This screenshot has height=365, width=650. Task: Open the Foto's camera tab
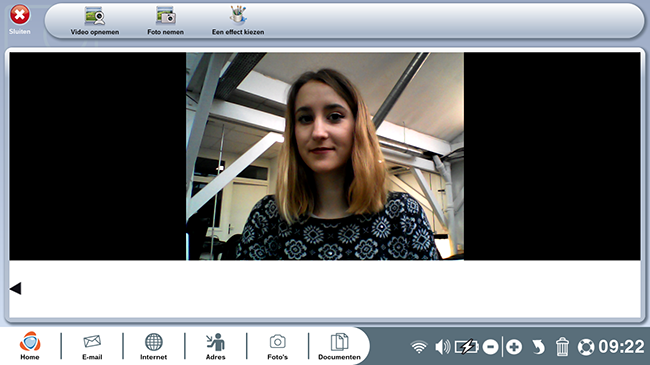coord(277,346)
